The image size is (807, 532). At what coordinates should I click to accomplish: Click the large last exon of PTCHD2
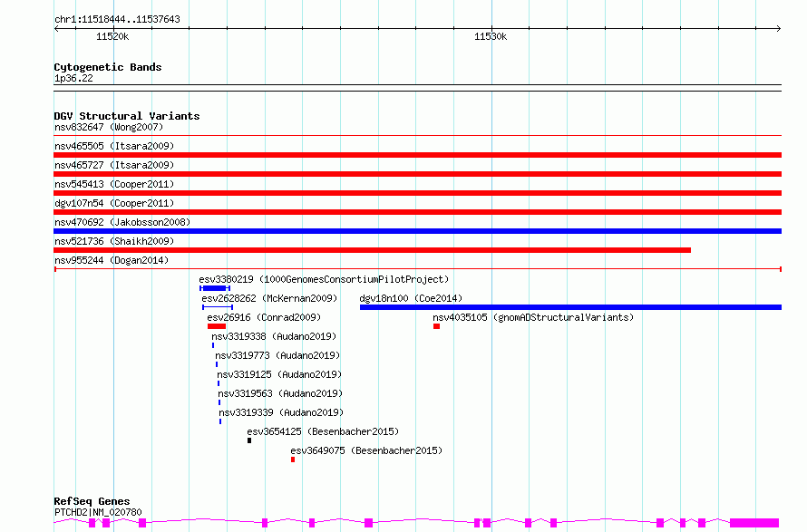754,523
